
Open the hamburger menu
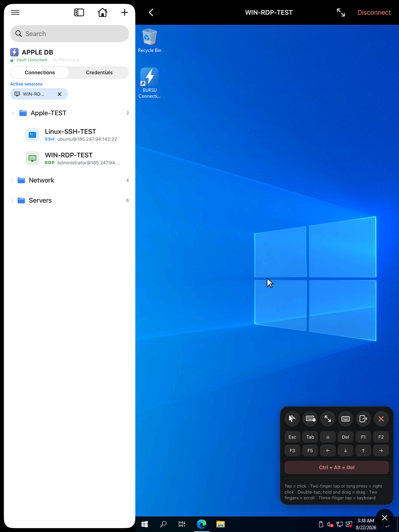coord(15,12)
